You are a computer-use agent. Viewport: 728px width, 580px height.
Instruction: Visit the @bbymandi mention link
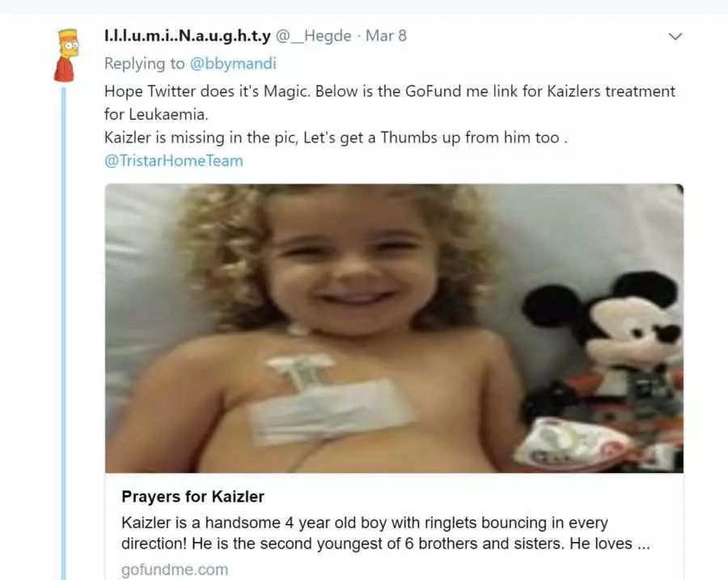point(233,64)
